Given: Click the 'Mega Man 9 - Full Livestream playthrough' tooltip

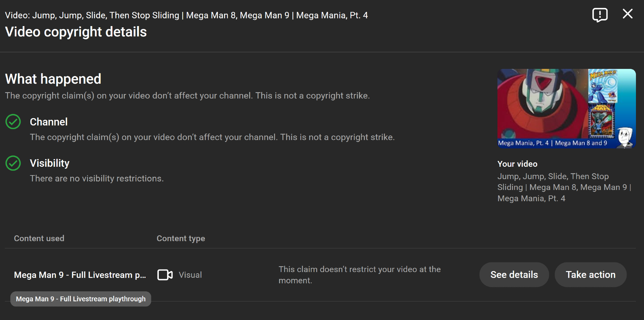Looking at the screenshot, I should click(80, 299).
